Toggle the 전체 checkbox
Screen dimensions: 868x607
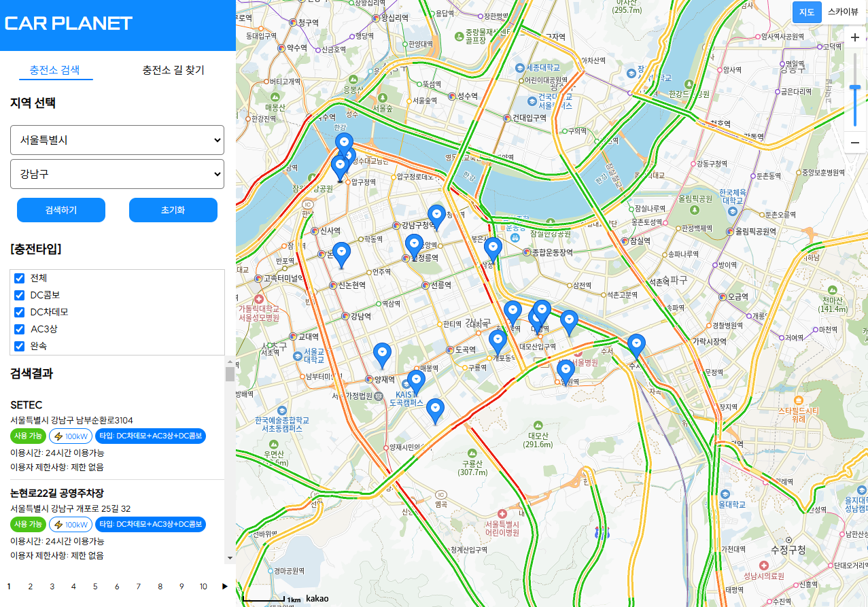pos(20,278)
